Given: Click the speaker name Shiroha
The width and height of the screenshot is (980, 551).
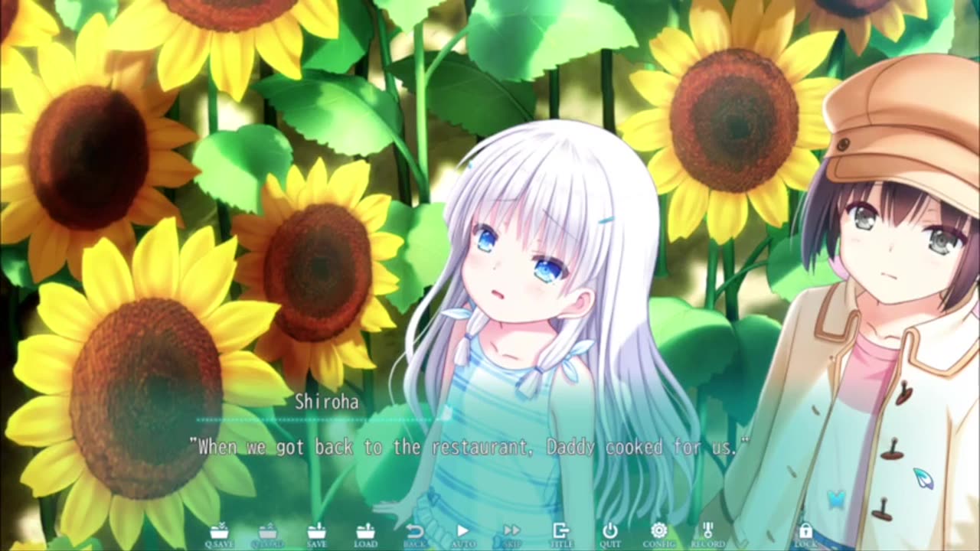Looking at the screenshot, I should coord(327,402).
